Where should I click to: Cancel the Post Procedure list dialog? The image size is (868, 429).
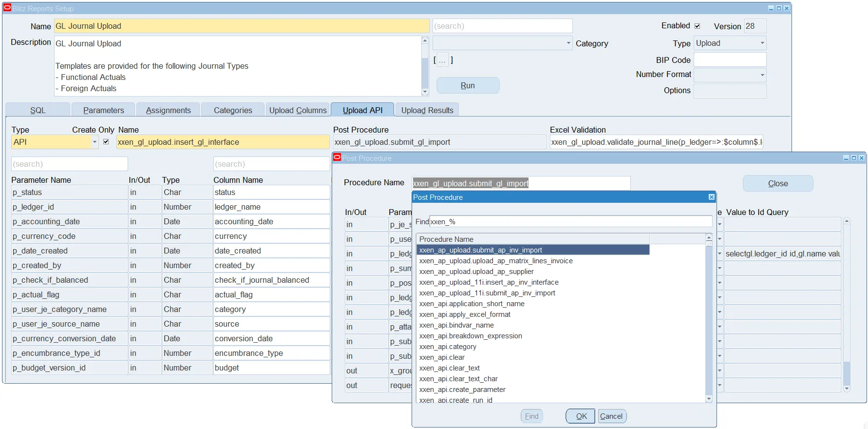point(611,416)
